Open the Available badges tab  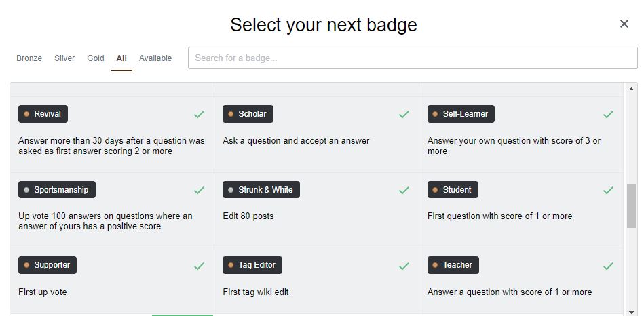(x=155, y=58)
